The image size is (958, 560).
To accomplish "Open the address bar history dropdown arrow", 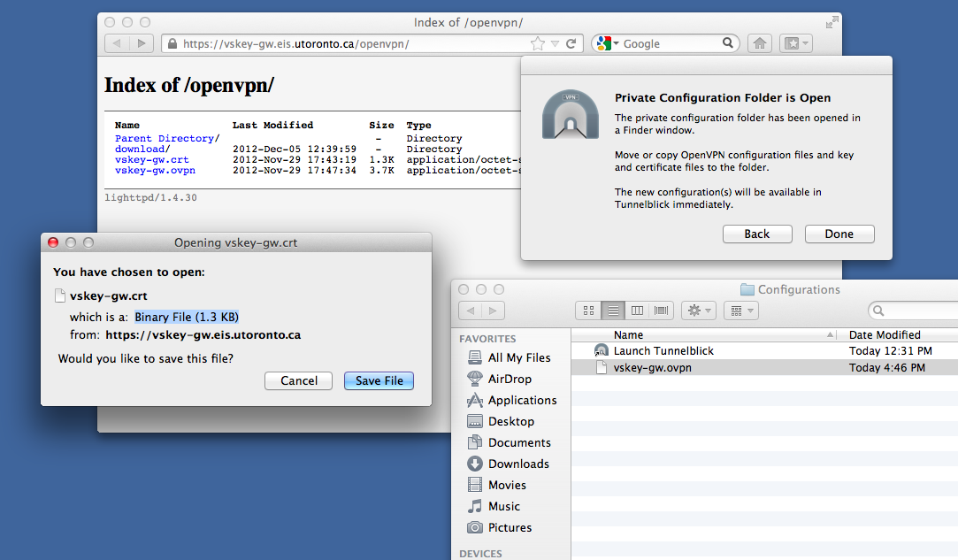I will click(x=555, y=43).
